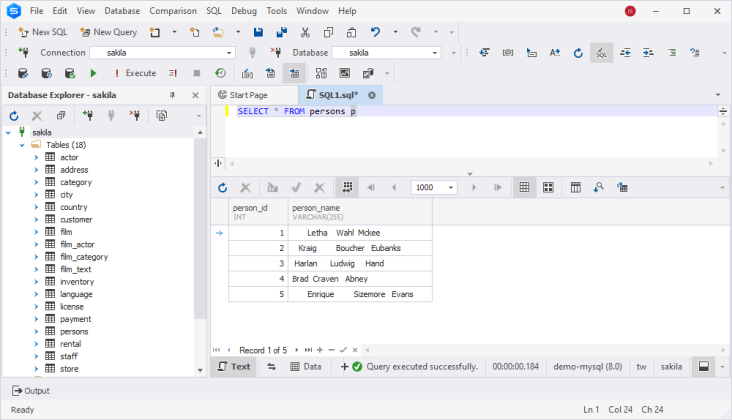Click the Cut scissors icon

(x=304, y=32)
